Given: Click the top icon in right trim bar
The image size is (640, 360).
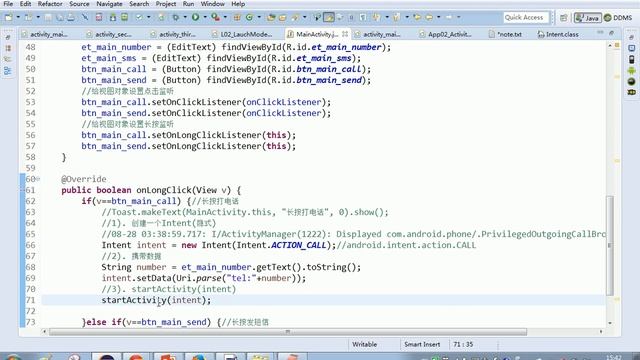Looking at the screenshot, I should tap(631, 37).
